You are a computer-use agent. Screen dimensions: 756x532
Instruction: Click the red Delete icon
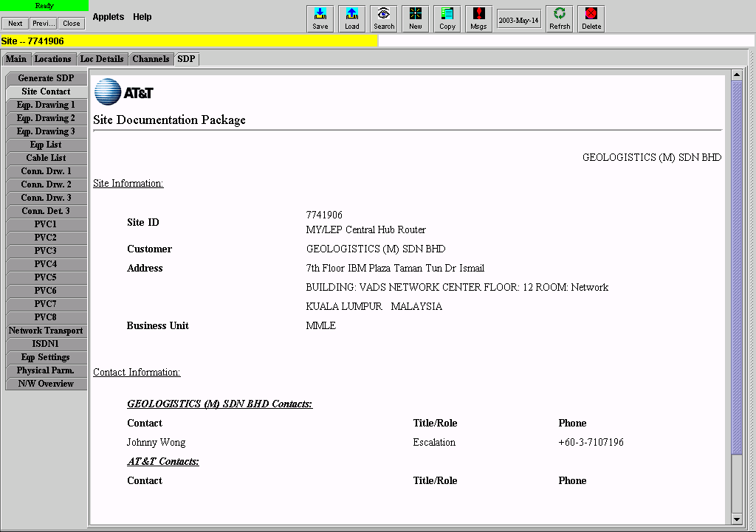click(591, 18)
